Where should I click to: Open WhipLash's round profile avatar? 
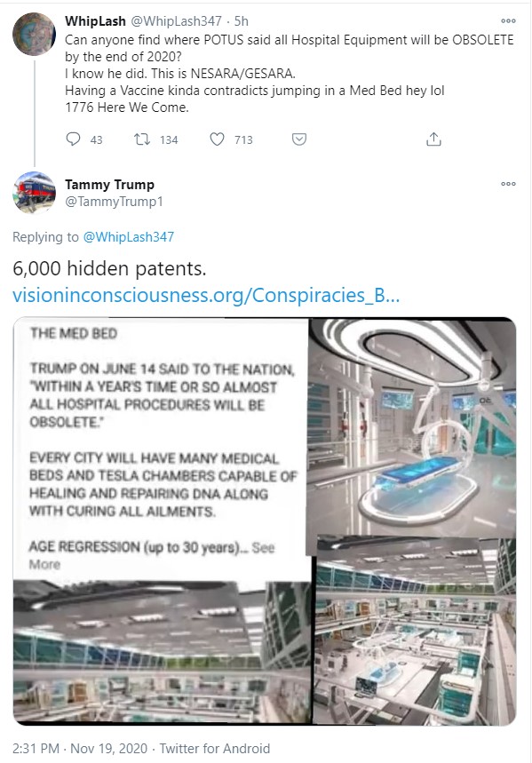click(x=34, y=34)
